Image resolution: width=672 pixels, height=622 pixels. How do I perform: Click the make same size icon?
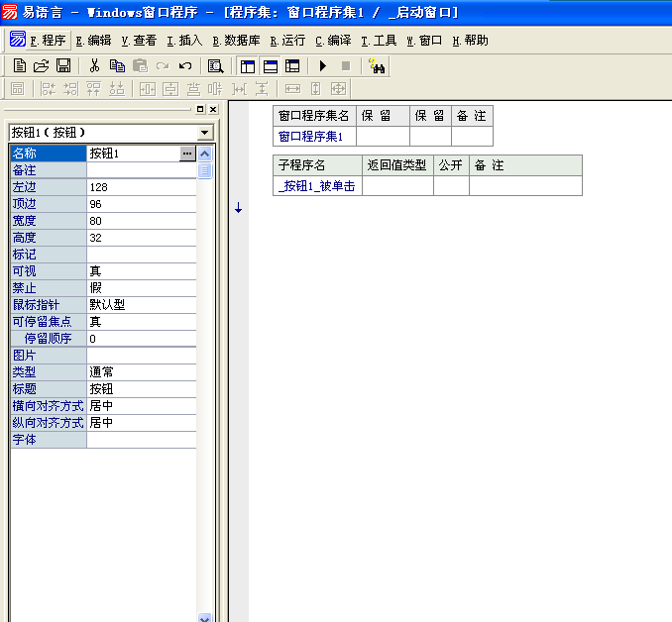(x=338, y=89)
